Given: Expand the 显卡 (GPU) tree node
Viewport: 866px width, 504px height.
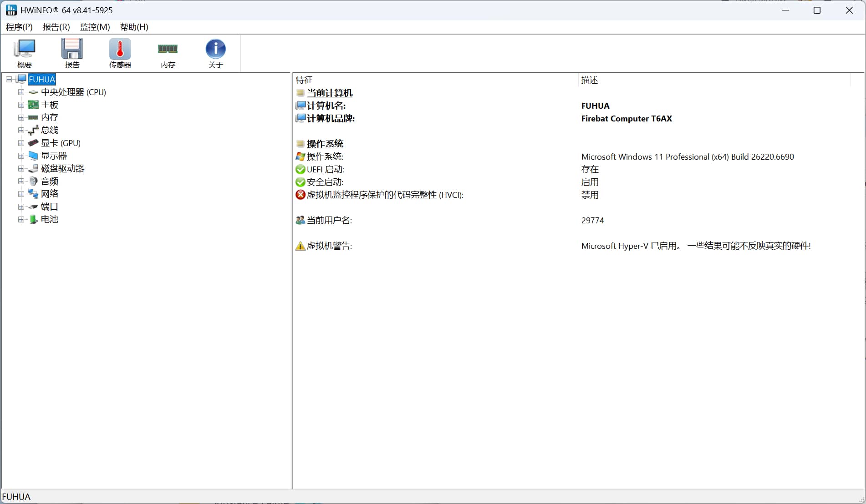Looking at the screenshot, I should (x=21, y=143).
